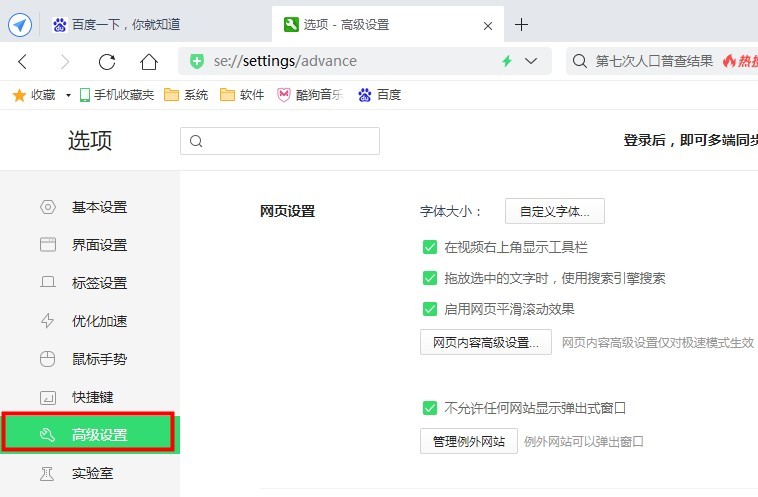
Task: Expand the address bar dropdown arrow
Action: click(531, 61)
